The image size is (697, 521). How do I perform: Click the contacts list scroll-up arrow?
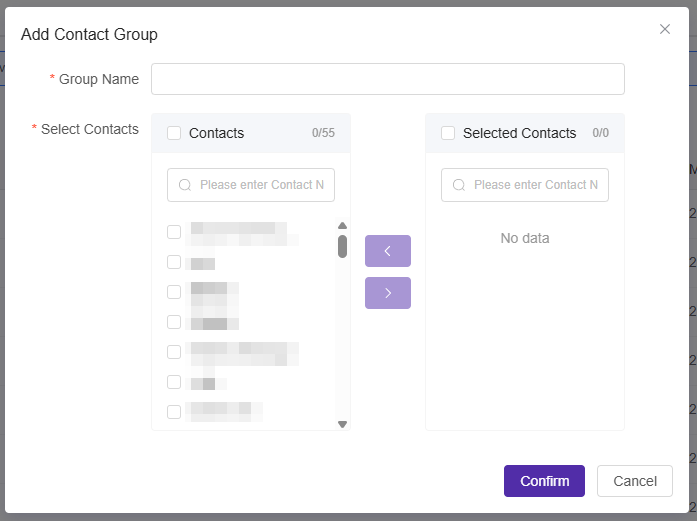pyautogui.click(x=342, y=226)
